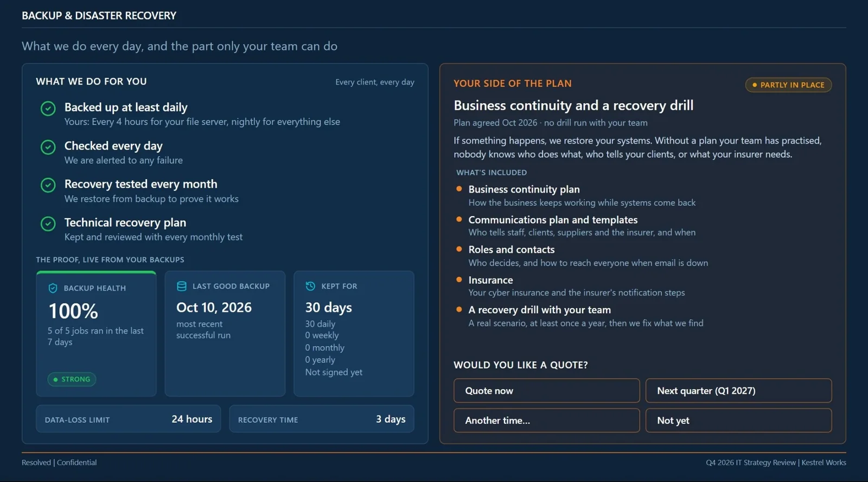This screenshot has width=868, height=482.
Task: Click the check icon beside Checked every day
Action: click(48, 147)
